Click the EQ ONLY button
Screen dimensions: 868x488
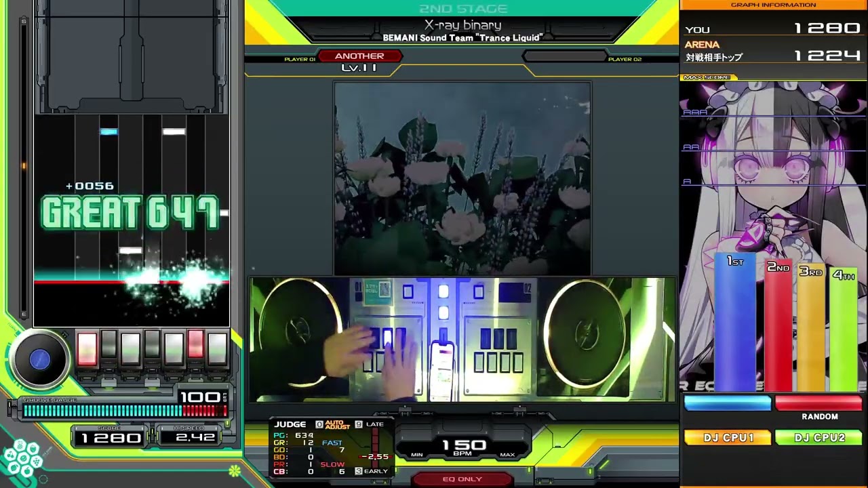[462, 479]
